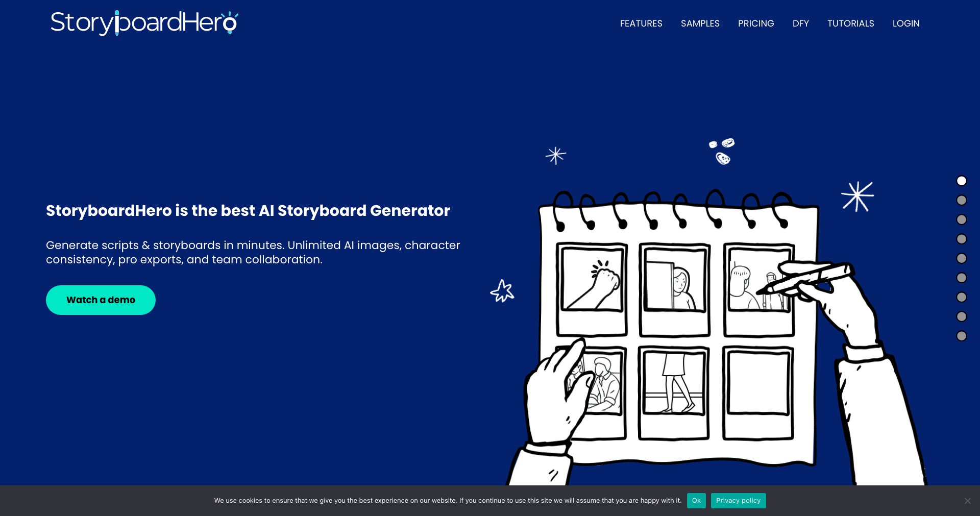Jump to the fourth section dot
Viewport: 980px width, 516px height.
tap(962, 239)
